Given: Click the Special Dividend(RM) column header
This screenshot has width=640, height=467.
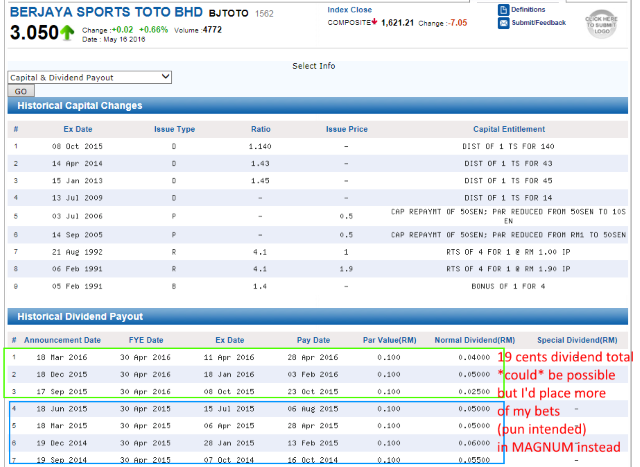Looking at the screenshot, I should (577, 340).
